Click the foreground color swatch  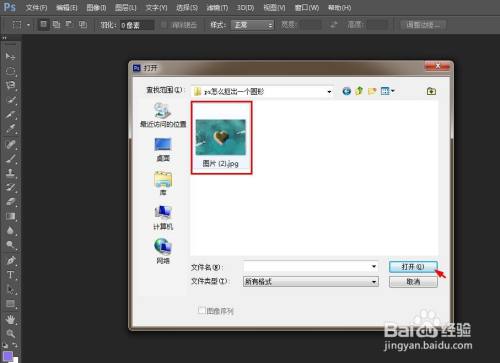tap(7, 355)
